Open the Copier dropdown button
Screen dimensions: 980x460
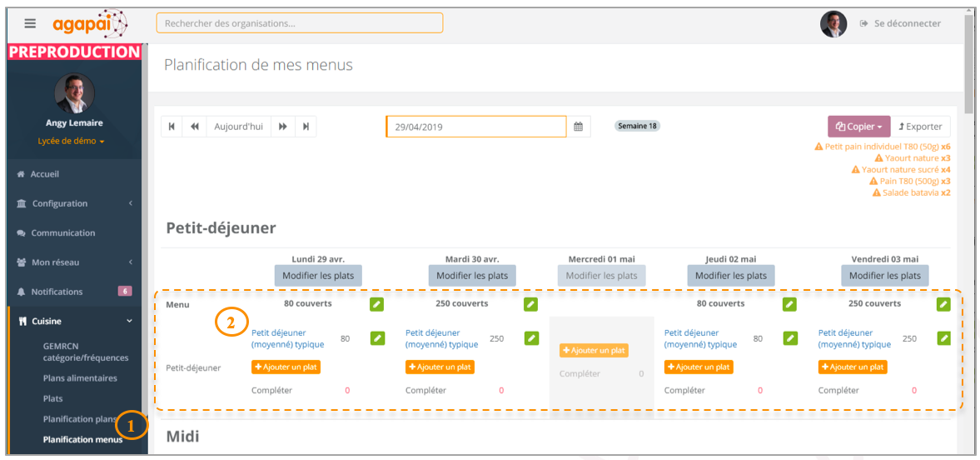tap(858, 127)
